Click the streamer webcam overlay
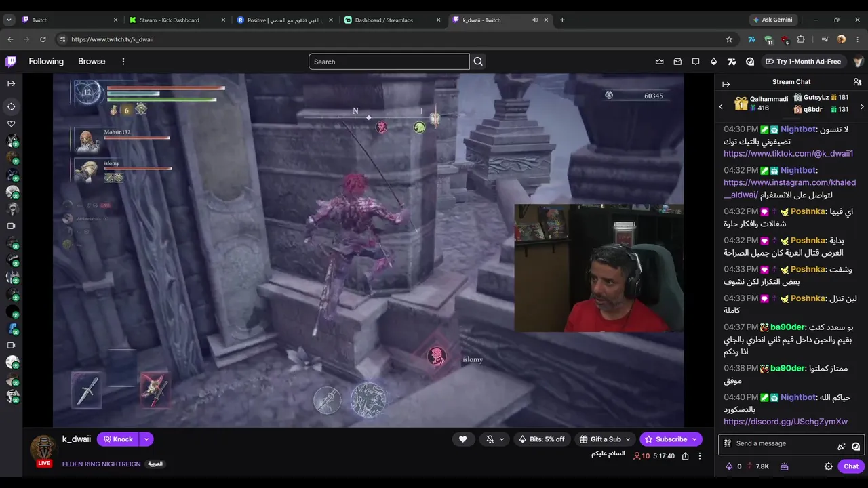 click(x=599, y=268)
